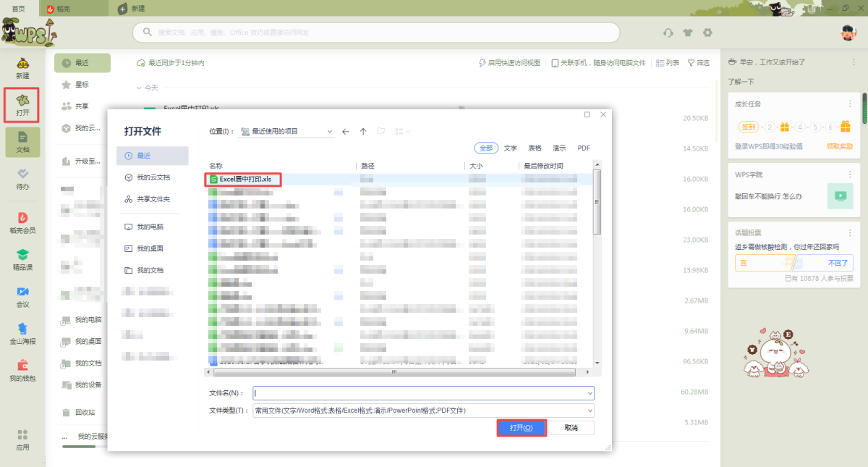Filter file list by PDF type
The height and width of the screenshot is (467, 868).
(584, 148)
